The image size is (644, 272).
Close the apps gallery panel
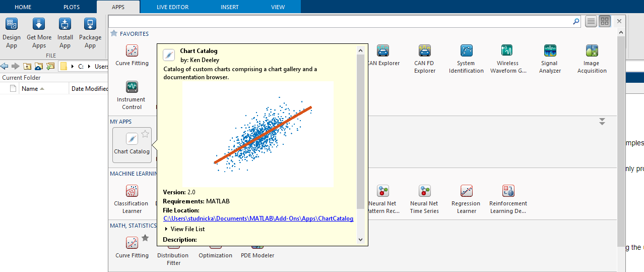click(x=619, y=21)
